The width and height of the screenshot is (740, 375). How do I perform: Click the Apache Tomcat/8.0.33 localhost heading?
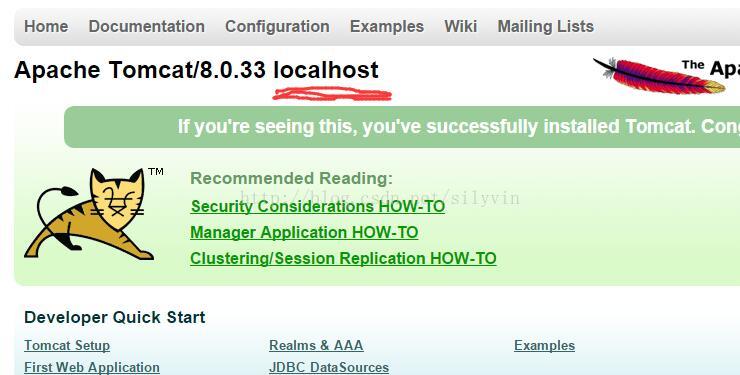click(x=196, y=70)
